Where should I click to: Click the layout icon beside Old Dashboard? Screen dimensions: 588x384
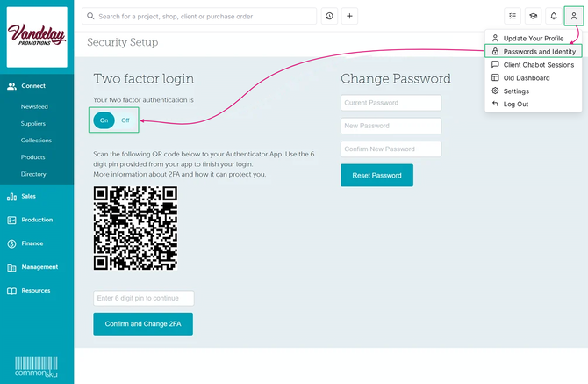click(x=495, y=77)
